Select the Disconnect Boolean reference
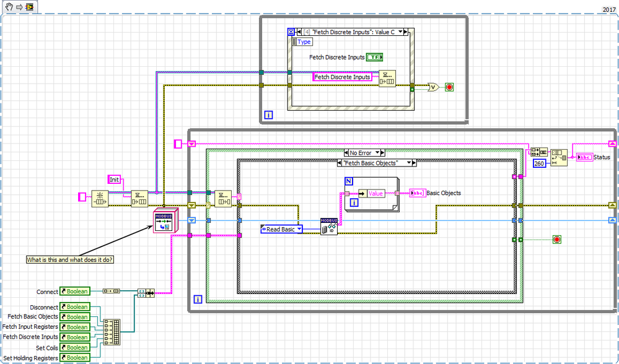The height and width of the screenshot is (364, 619). click(75, 307)
